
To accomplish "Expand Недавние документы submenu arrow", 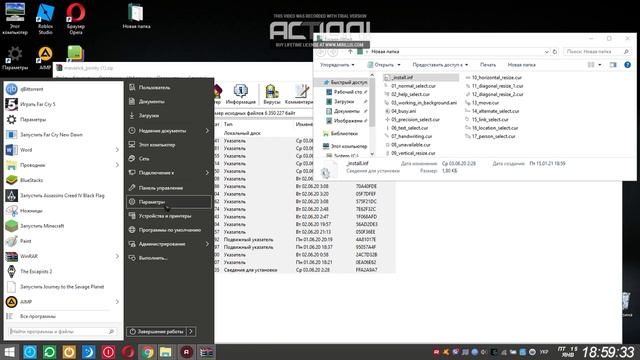I will [x=207, y=131].
